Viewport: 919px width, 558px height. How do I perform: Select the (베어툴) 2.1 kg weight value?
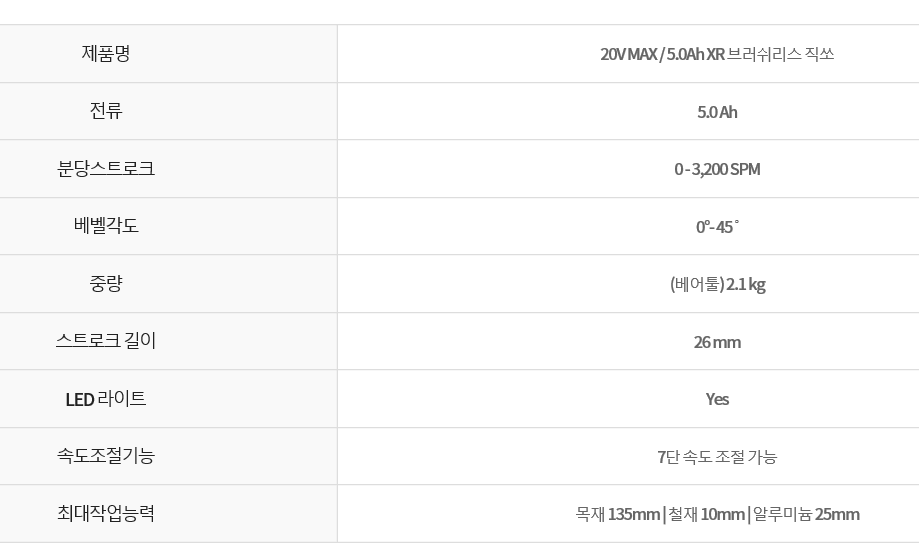click(x=717, y=284)
